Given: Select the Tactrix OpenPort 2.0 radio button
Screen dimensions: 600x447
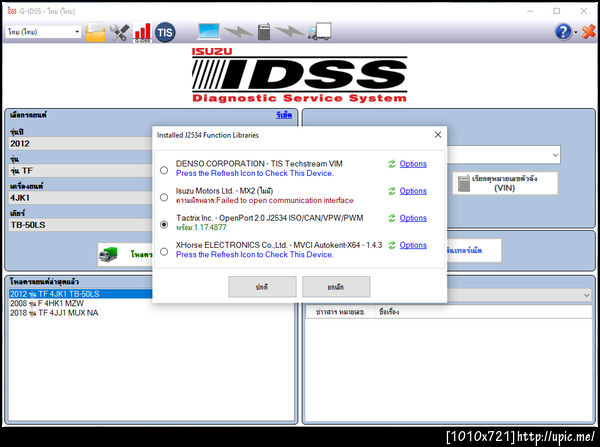Looking at the screenshot, I should tap(164, 224).
